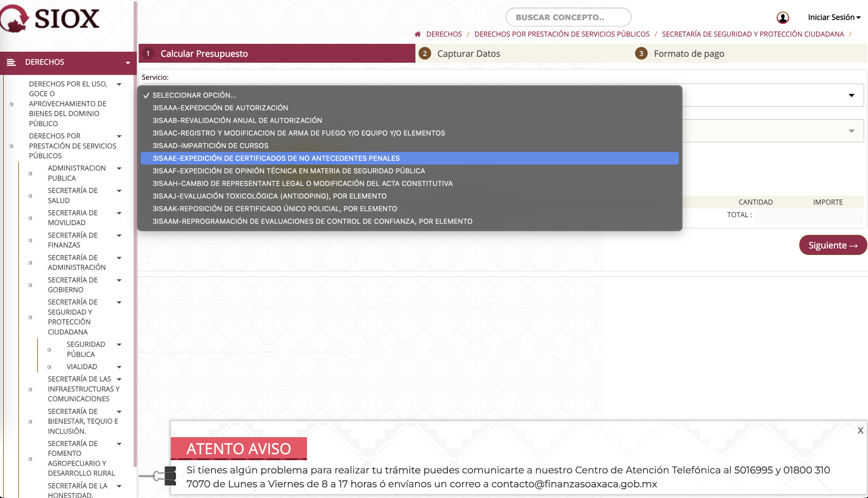Click the BUSCAR CONCEPTO search field
The width and height of the screenshot is (868, 498).
click(x=568, y=17)
